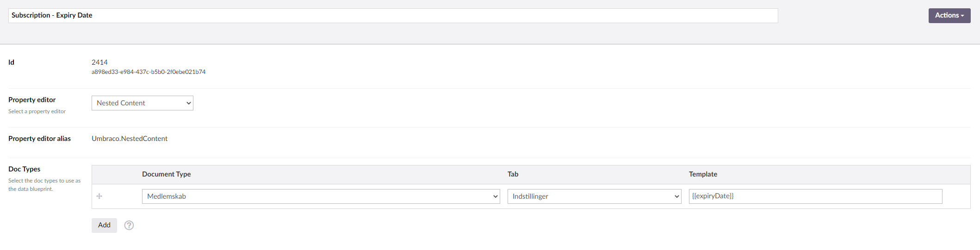Expand the Tab dropdown showing Indstillinger

[x=594, y=196]
